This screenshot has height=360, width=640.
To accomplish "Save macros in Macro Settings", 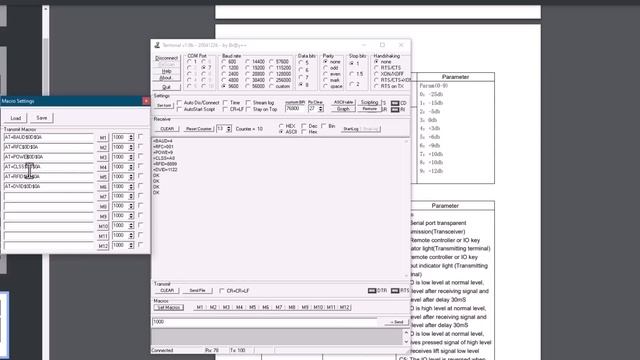I will [x=42, y=118].
